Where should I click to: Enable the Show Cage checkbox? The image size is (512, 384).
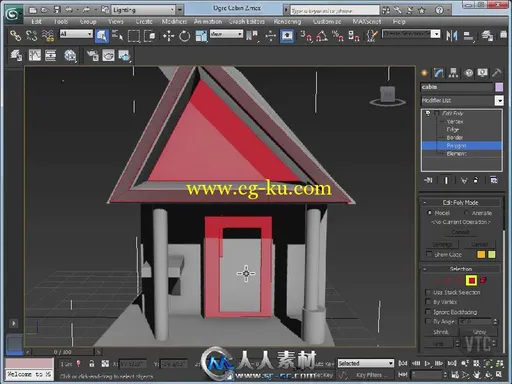click(429, 254)
